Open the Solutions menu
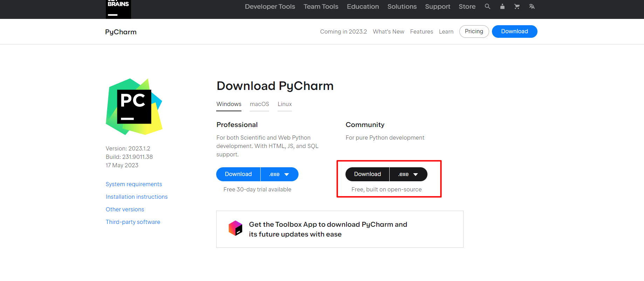Image resolution: width=644 pixels, height=281 pixels. [402, 6]
